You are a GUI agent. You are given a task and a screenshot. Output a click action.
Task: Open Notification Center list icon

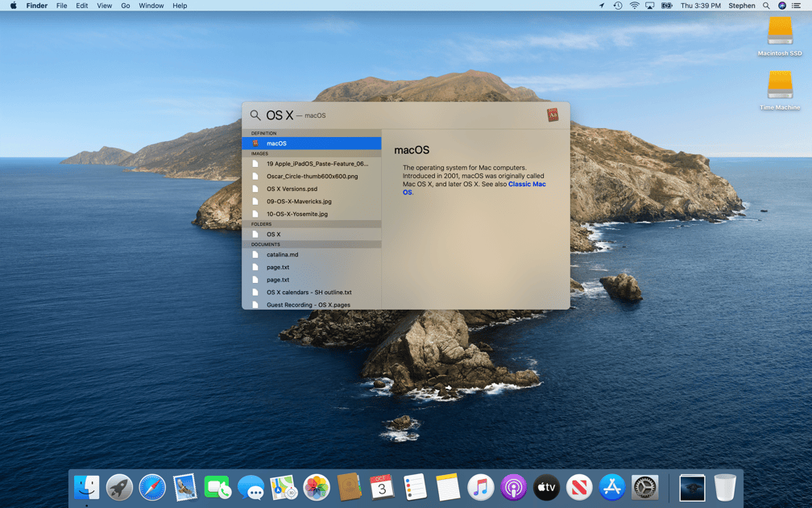(797, 6)
